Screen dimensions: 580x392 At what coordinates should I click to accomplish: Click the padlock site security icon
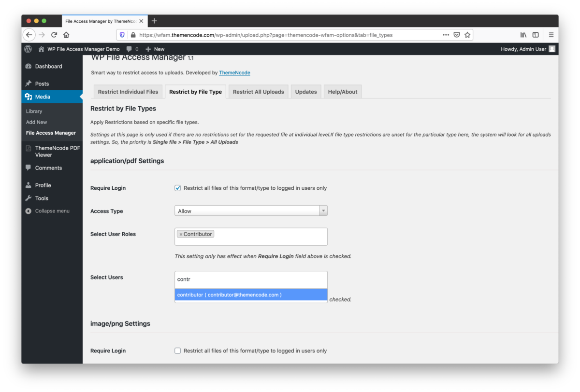click(x=133, y=35)
